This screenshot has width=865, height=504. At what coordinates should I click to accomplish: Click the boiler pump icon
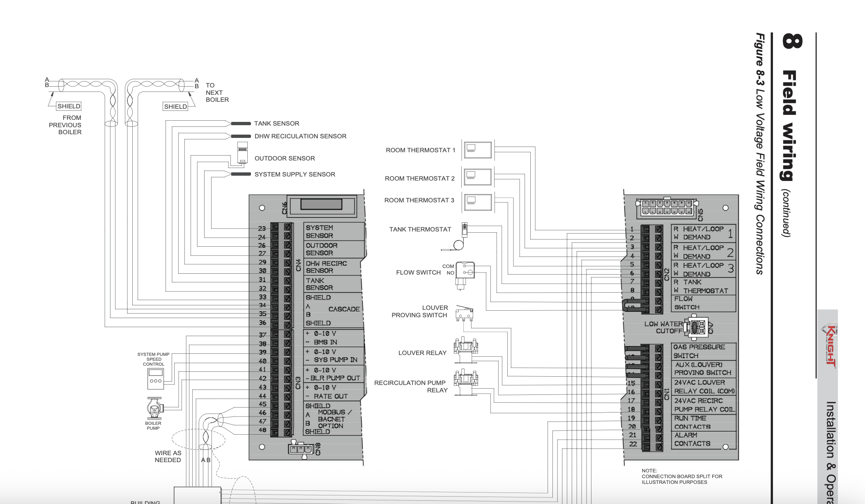pyautogui.click(x=154, y=409)
